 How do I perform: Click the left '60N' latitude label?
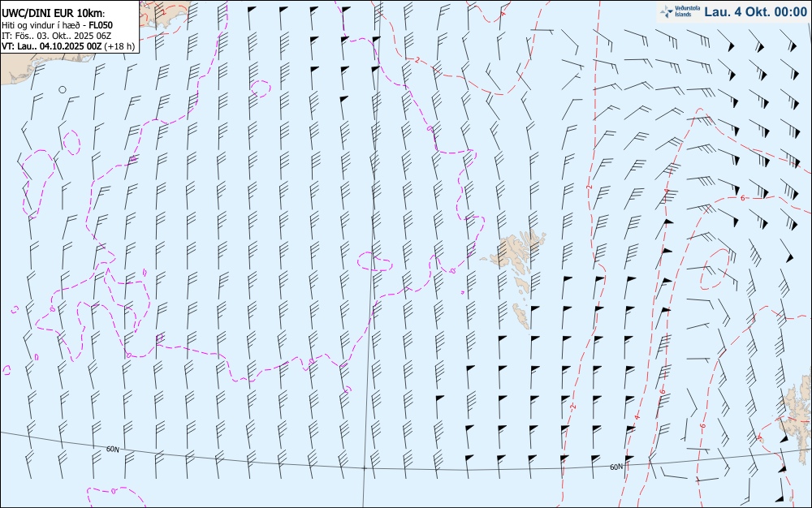112,449
